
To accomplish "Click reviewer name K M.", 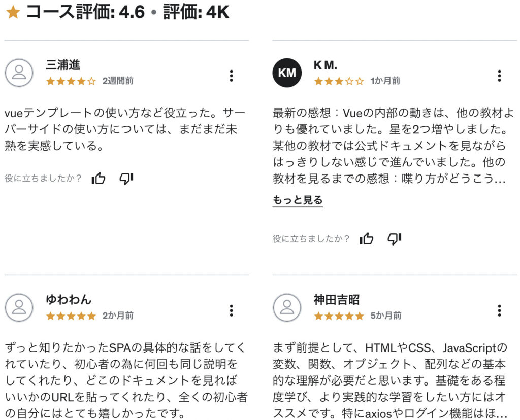I will 326,65.
